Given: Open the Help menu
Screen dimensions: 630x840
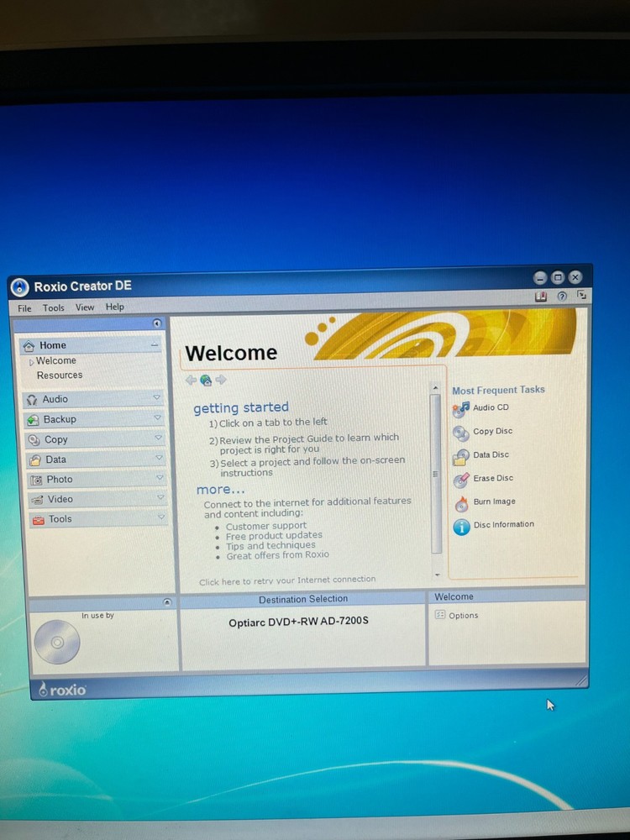Looking at the screenshot, I should point(114,307).
